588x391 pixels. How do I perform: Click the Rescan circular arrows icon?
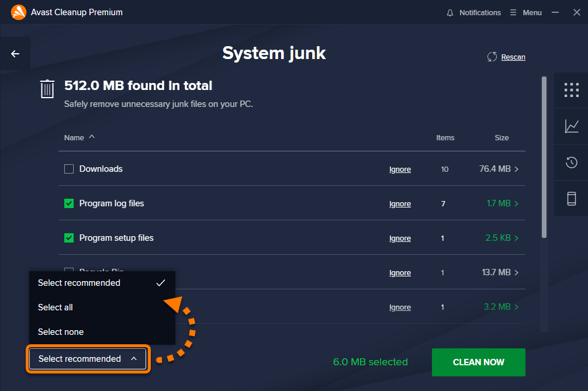tap(492, 57)
